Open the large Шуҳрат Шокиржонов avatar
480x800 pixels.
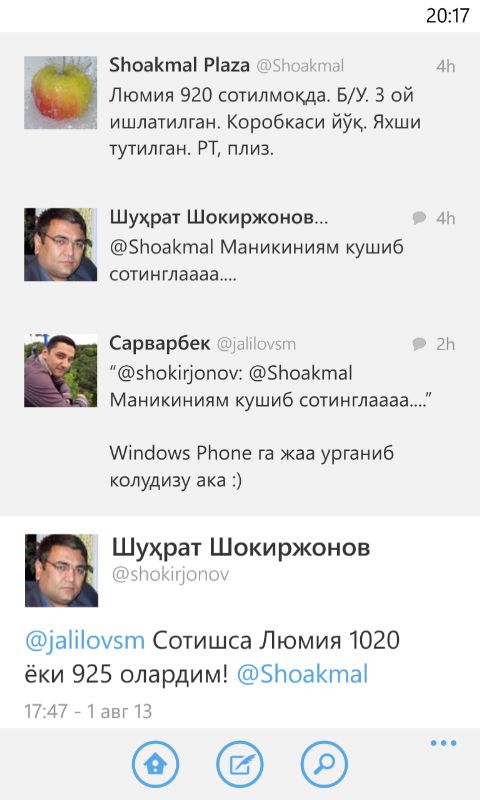pos(61,570)
